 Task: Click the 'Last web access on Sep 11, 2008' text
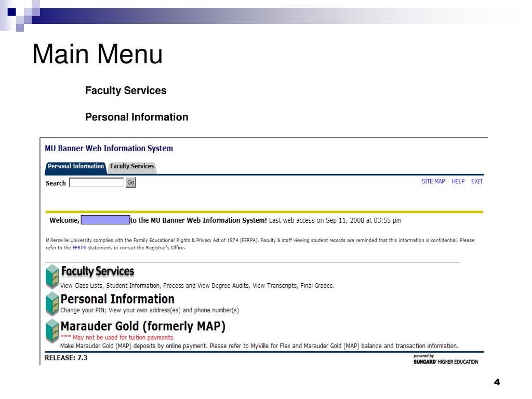tap(335, 220)
